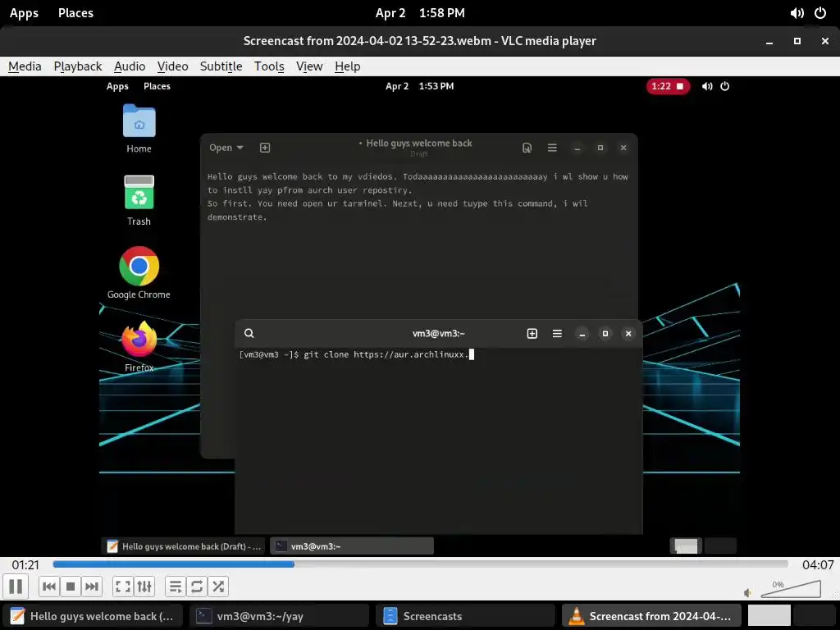The width and height of the screenshot is (840, 630).
Task: Open the Media menu
Action: coord(25,66)
